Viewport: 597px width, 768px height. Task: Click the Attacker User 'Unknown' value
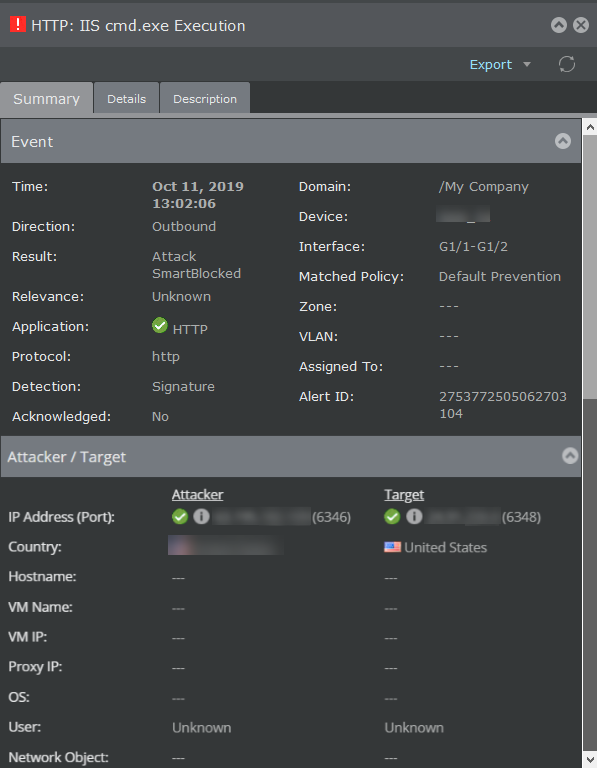201,728
